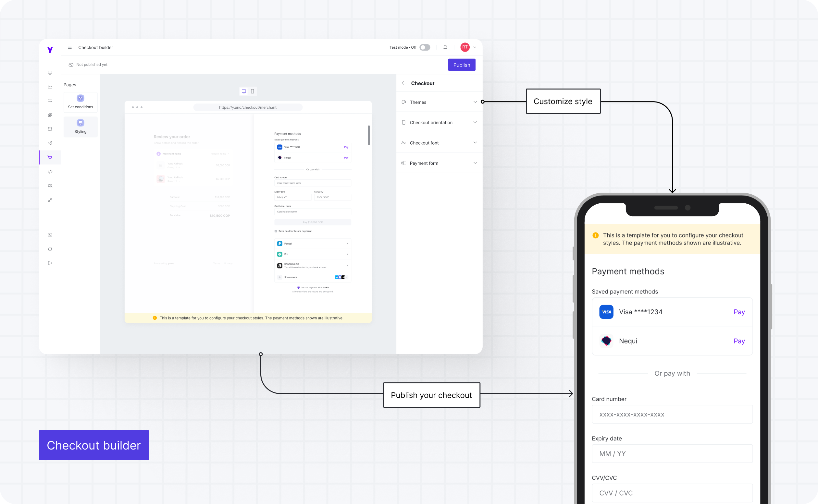Expand the Checkout orientation section

[x=439, y=122]
